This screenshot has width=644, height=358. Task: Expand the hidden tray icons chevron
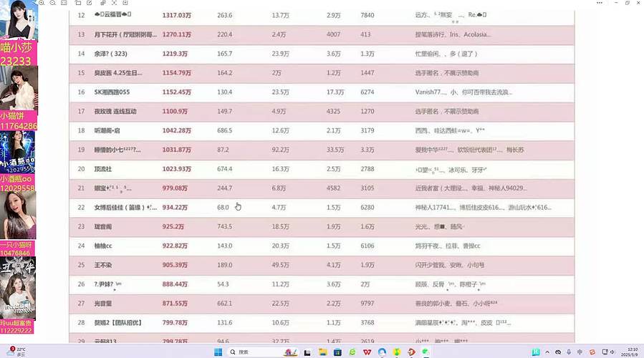coord(547,352)
